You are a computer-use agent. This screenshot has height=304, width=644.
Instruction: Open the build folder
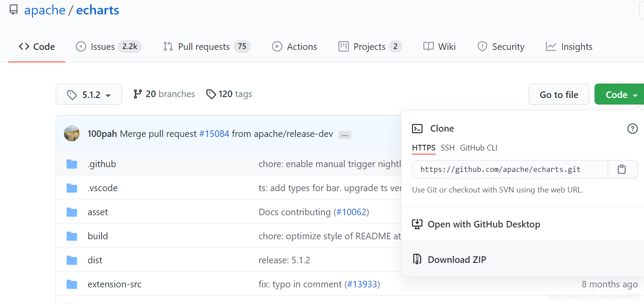pos(98,236)
